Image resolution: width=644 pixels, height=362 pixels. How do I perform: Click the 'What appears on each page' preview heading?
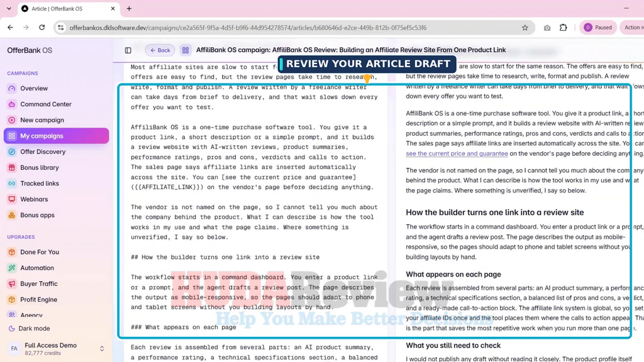pos(453,275)
